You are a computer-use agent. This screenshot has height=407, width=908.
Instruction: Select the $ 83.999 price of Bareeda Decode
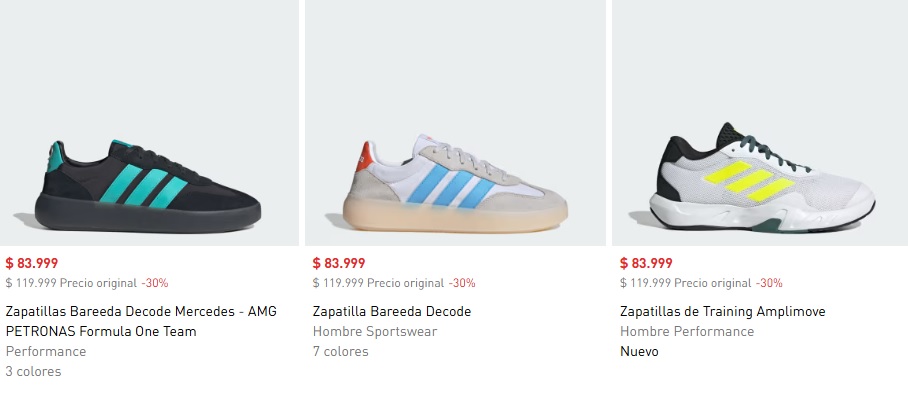(339, 263)
